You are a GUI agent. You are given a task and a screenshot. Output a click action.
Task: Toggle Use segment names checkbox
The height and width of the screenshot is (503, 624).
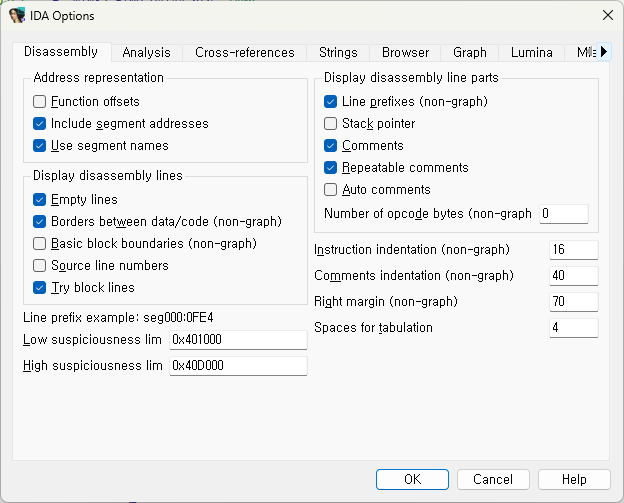tap(39, 145)
